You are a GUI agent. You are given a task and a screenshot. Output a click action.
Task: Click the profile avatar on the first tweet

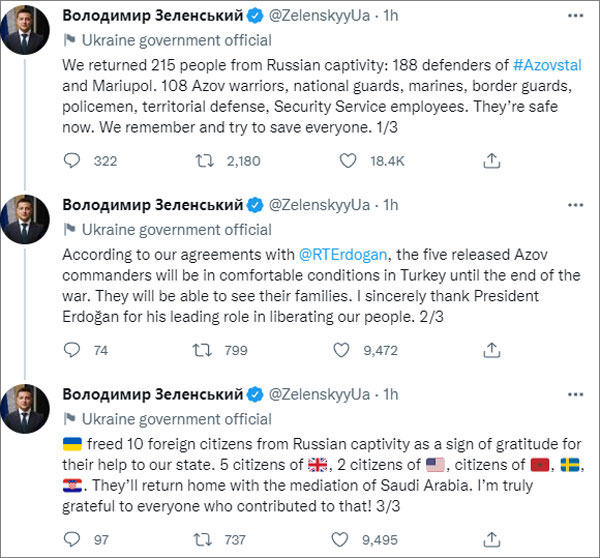point(24,30)
